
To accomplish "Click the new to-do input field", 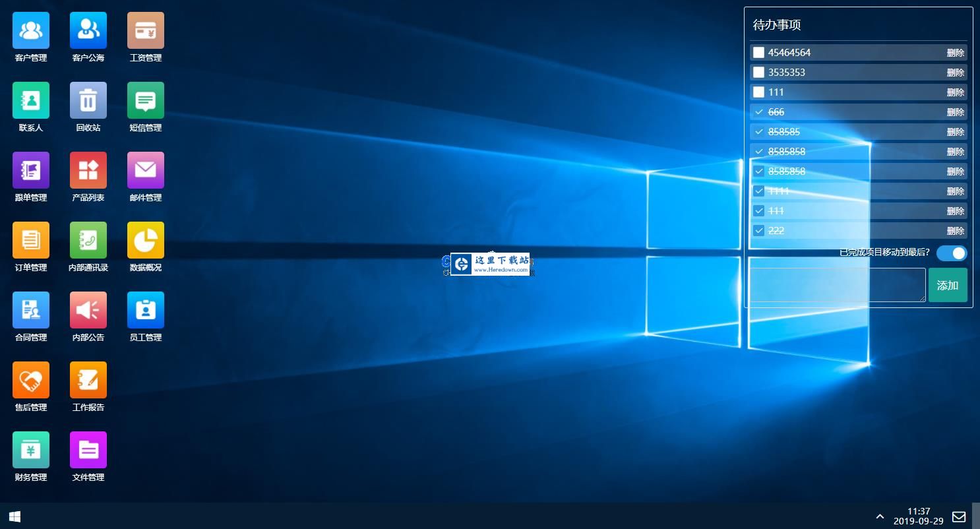I will click(836, 284).
